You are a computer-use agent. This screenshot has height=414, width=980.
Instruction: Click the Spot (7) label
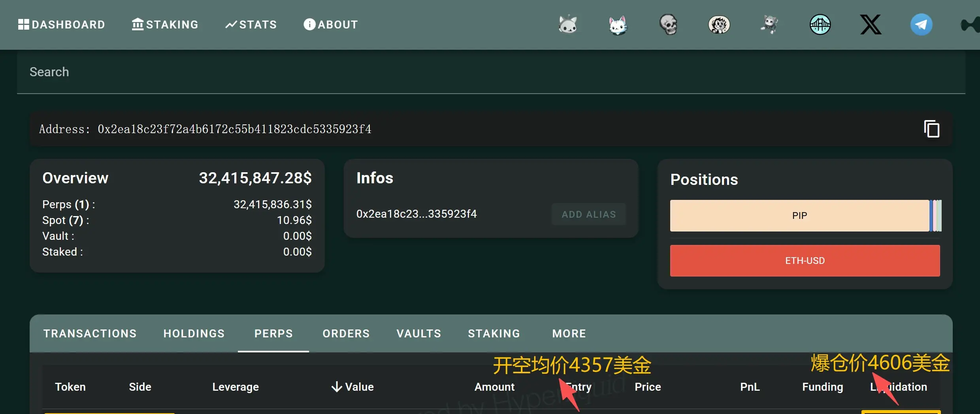(x=66, y=220)
